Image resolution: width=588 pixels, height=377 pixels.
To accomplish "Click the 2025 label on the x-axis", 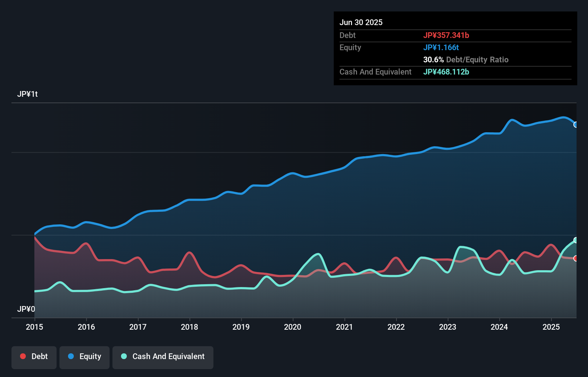I will tap(551, 327).
